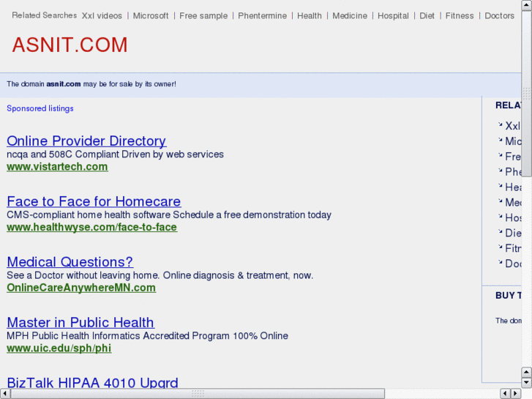Image resolution: width=532 pixels, height=399 pixels.
Task: Click the Medicine link in top bar
Action: (x=350, y=15)
